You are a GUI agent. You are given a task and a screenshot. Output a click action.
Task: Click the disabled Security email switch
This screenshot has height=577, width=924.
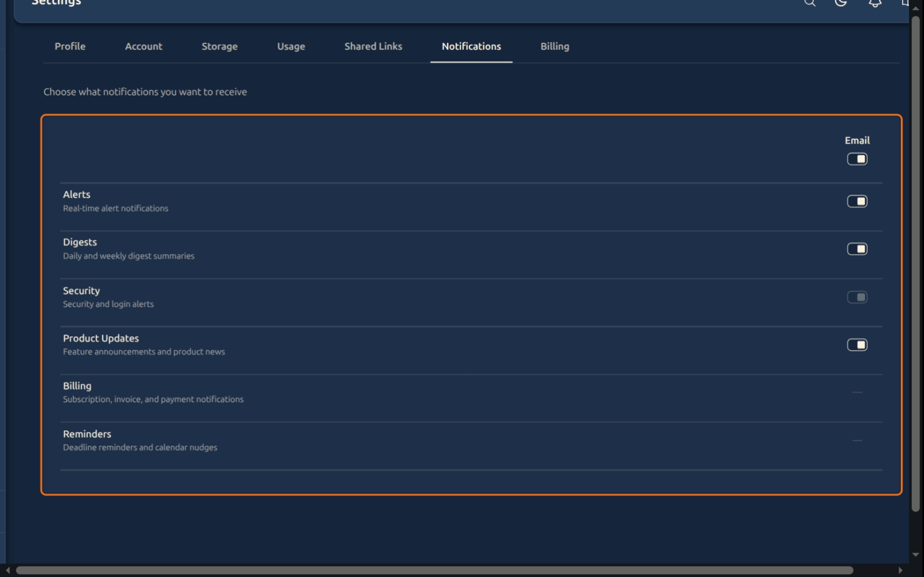pyautogui.click(x=857, y=297)
